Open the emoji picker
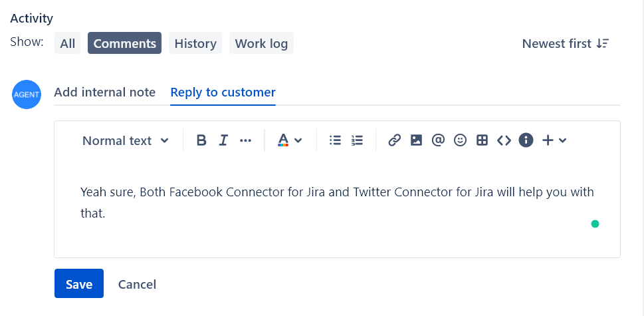The height and width of the screenshot is (316, 644). tap(460, 140)
